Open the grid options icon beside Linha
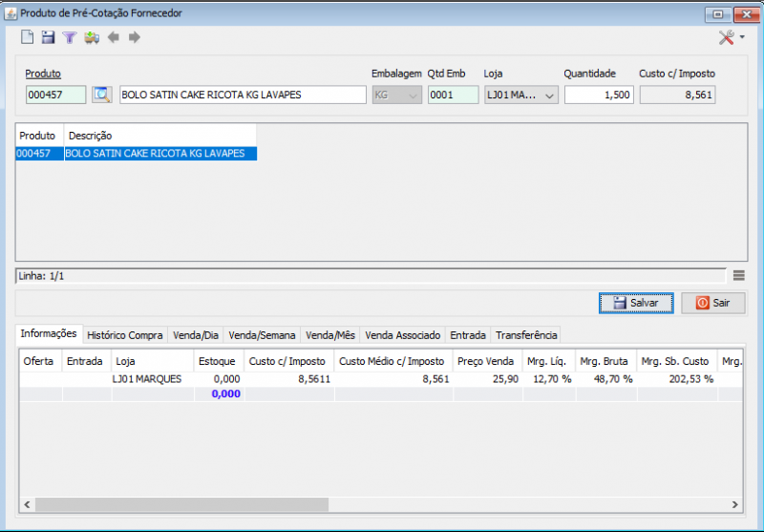Image resolution: width=764 pixels, height=532 pixels. click(738, 276)
